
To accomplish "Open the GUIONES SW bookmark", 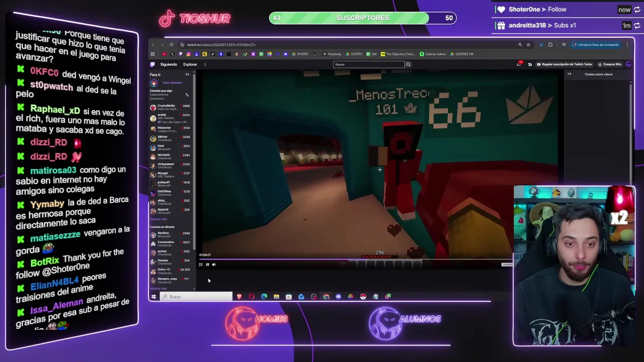I will coord(462,54).
